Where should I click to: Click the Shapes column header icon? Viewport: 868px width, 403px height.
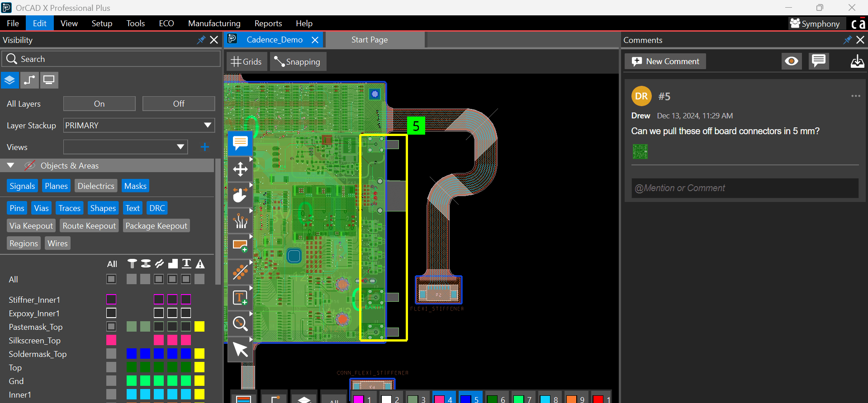(173, 264)
